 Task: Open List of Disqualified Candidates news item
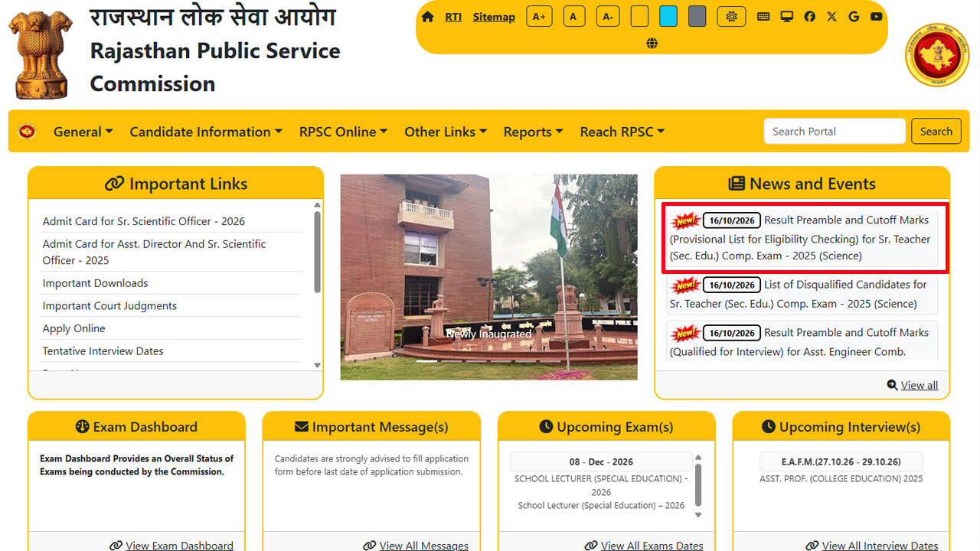(x=802, y=294)
